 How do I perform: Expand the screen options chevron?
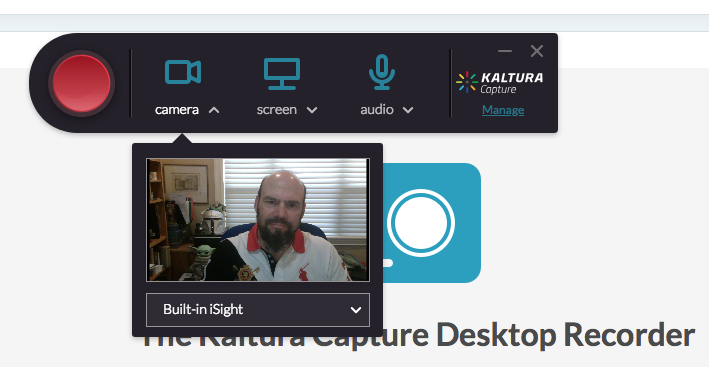(312, 110)
